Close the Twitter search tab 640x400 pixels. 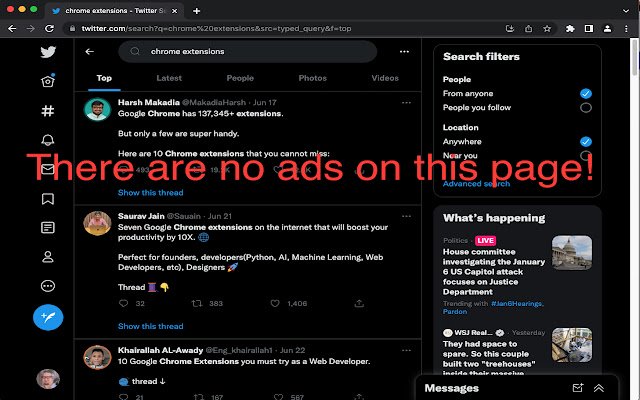[x=174, y=11]
